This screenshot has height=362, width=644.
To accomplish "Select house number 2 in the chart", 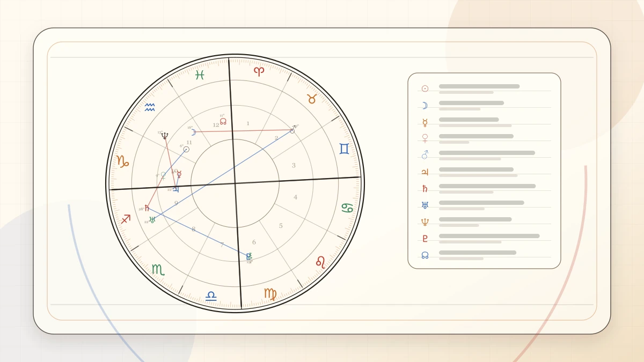I will (x=276, y=138).
